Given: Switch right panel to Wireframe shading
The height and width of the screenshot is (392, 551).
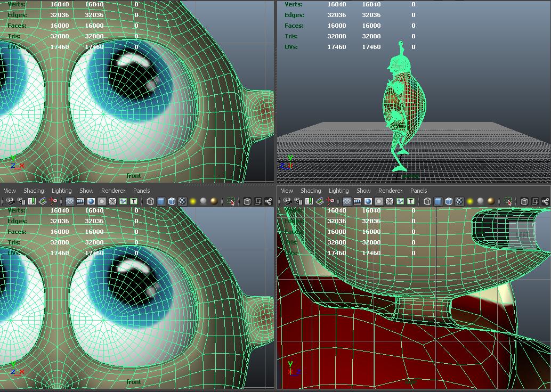Looking at the screenshot, I should click(427, 201).
